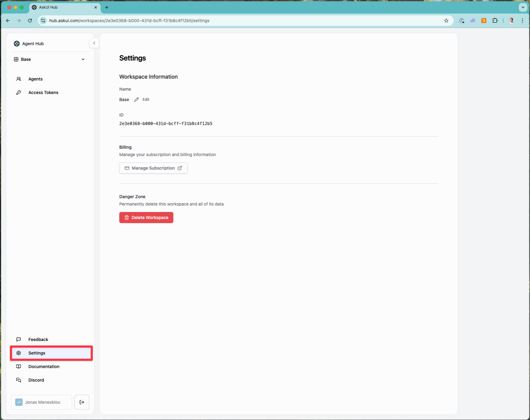
Task: Click the Workspace Information heading
Action: coord(149,77)
